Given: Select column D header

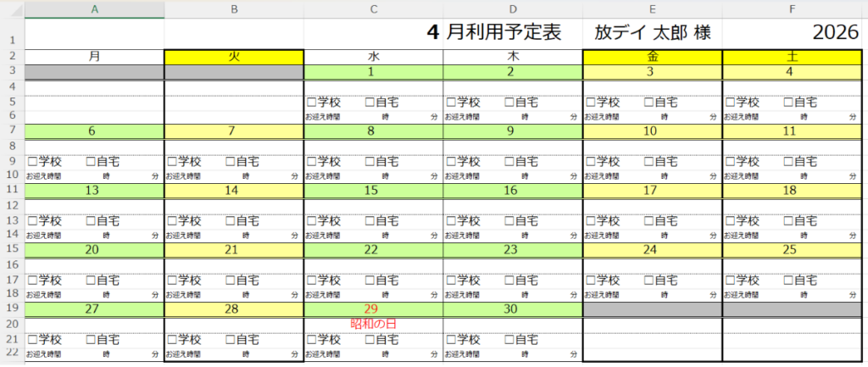Looking at the screenshot, I should click(x=513, y=8).
